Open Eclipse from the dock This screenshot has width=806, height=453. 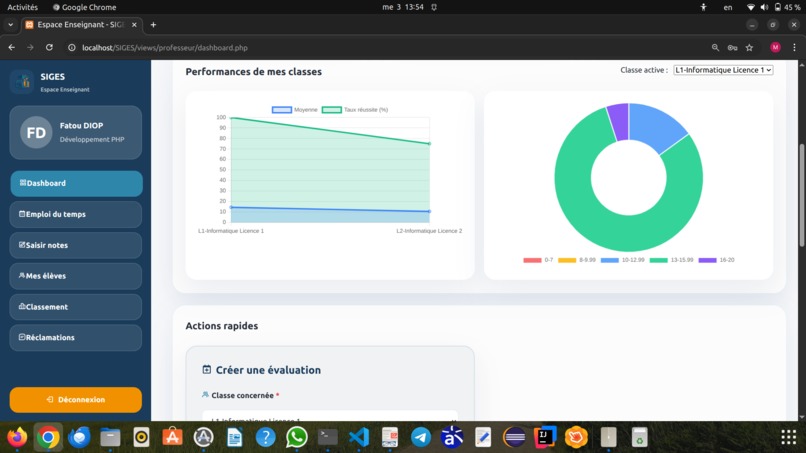tap(514, 438)
